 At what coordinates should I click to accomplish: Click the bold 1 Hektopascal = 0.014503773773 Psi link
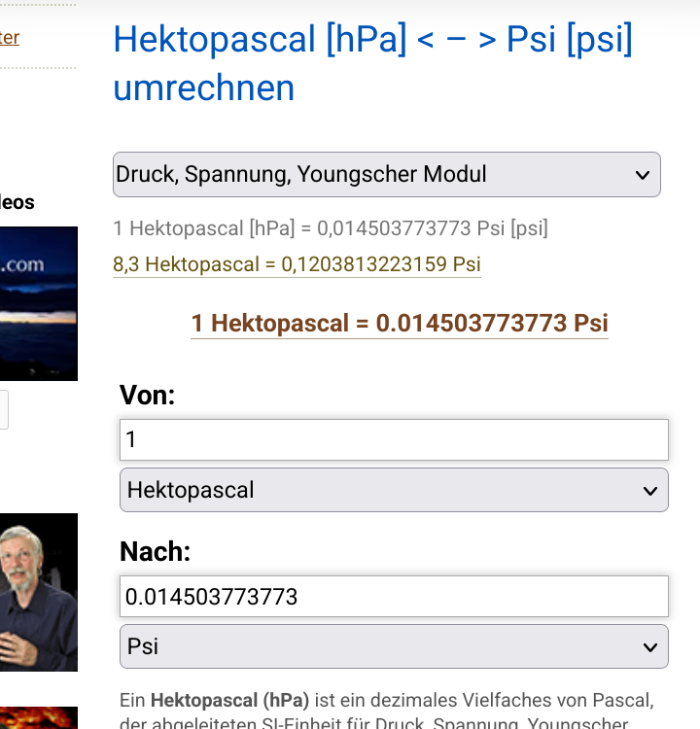400,324
